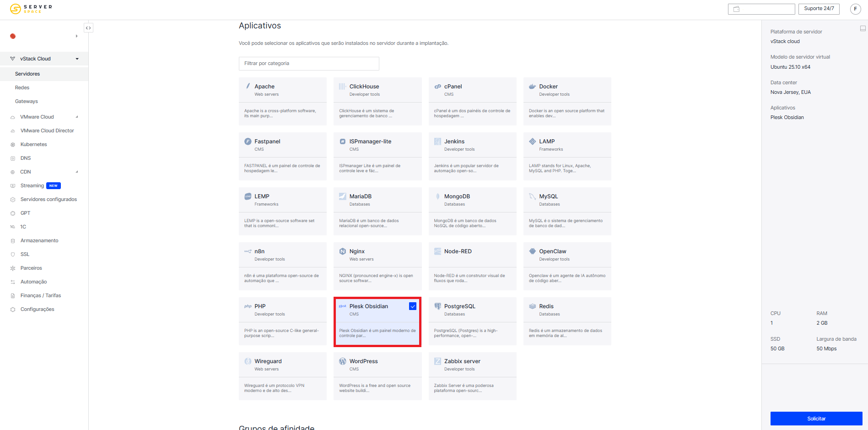
Task: Open the user avatar F menu
Action: tap(855, 9)
